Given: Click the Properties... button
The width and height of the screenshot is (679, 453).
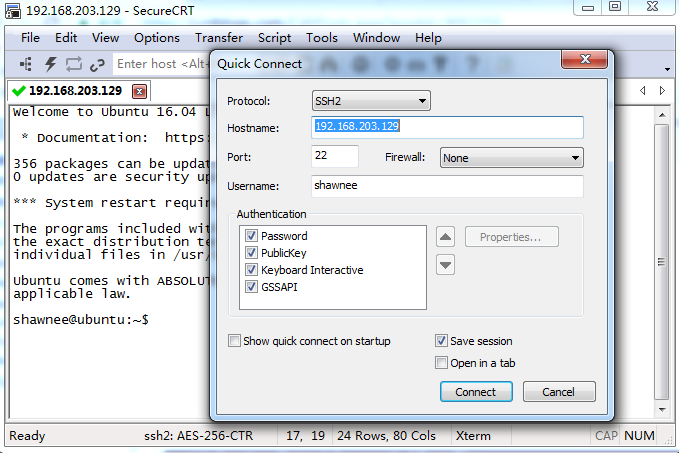Looking at the screenshot, I should click(x=511, y=237).
